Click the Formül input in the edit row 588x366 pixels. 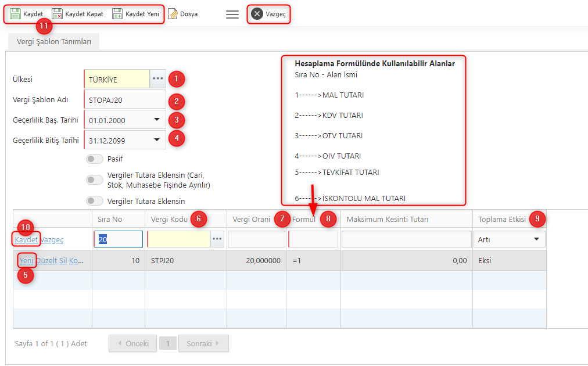(313, 239)
